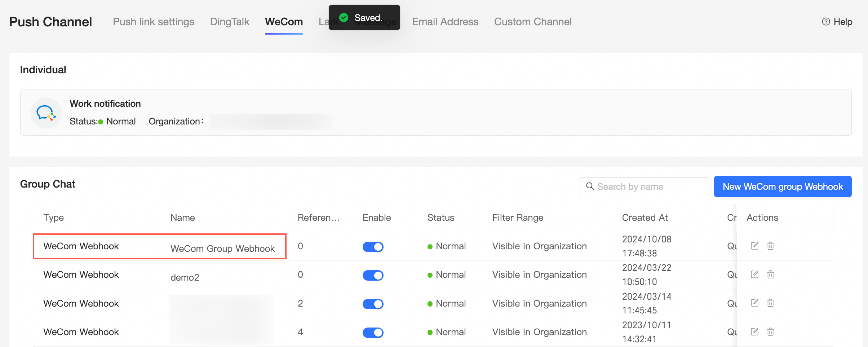Screen dimensions: 868x347
Task: Edit the webhook created 2024/03/14
Action: pos(754,303)
